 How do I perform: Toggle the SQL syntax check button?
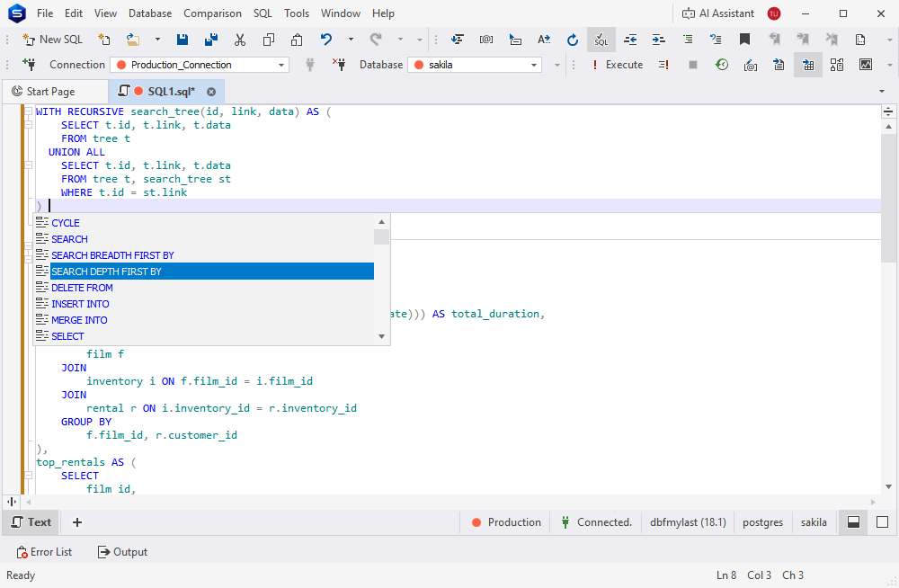coord(601,40)
